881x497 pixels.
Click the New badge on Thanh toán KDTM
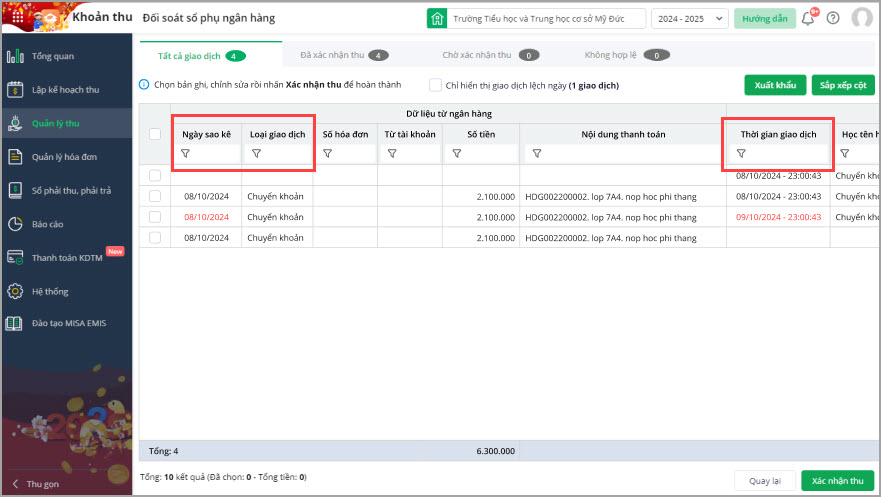[115, 251]
